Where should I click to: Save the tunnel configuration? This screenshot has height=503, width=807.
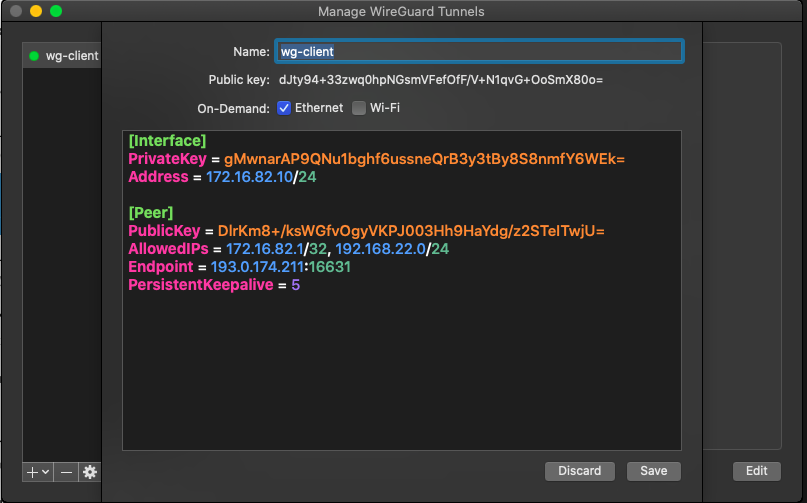coord(653,471)
